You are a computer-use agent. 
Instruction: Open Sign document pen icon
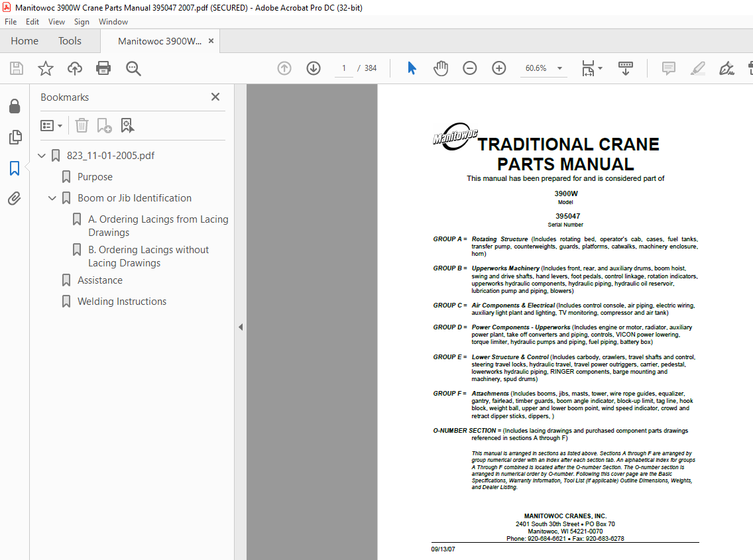coord(726,68)
